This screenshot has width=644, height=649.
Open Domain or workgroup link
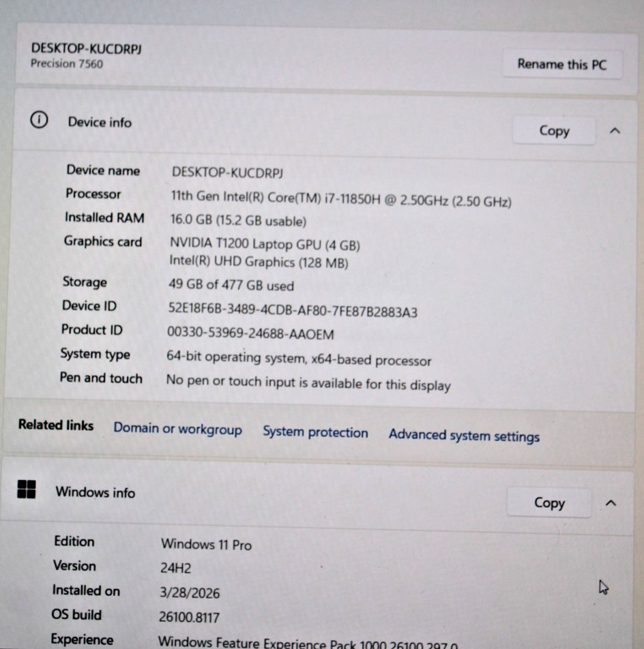177,428
